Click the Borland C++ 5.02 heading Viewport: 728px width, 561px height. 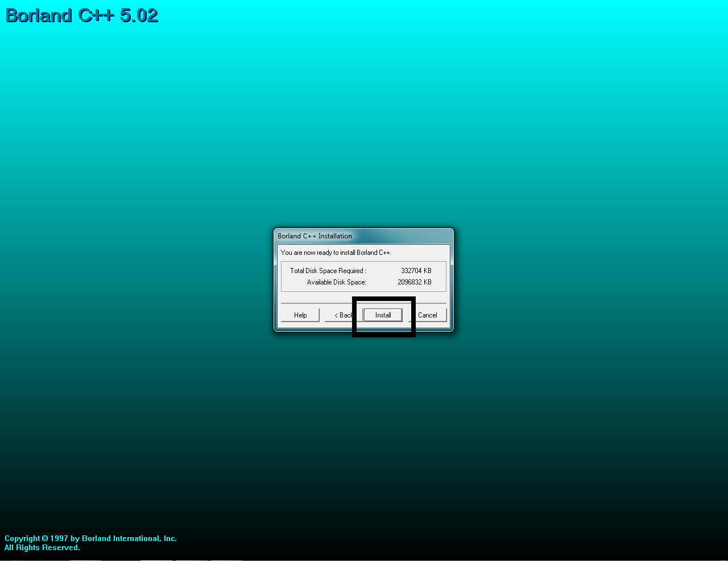pos(82,15)
